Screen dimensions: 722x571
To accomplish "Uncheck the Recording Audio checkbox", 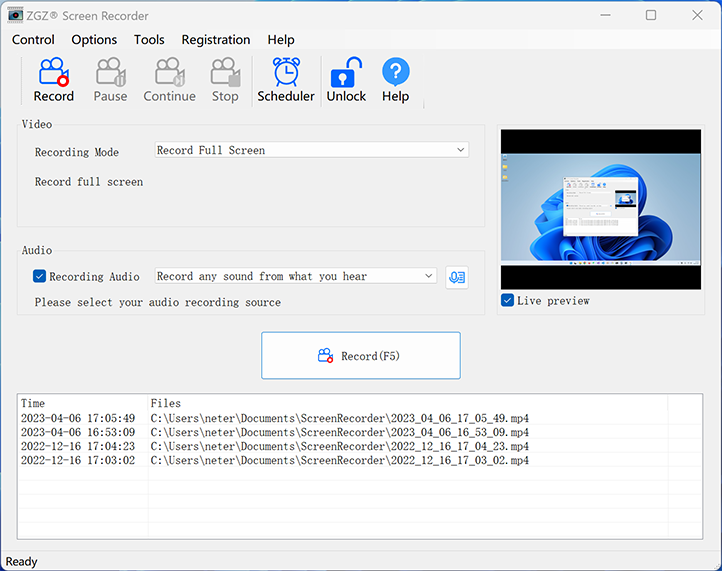I will (x=39, y=276).
